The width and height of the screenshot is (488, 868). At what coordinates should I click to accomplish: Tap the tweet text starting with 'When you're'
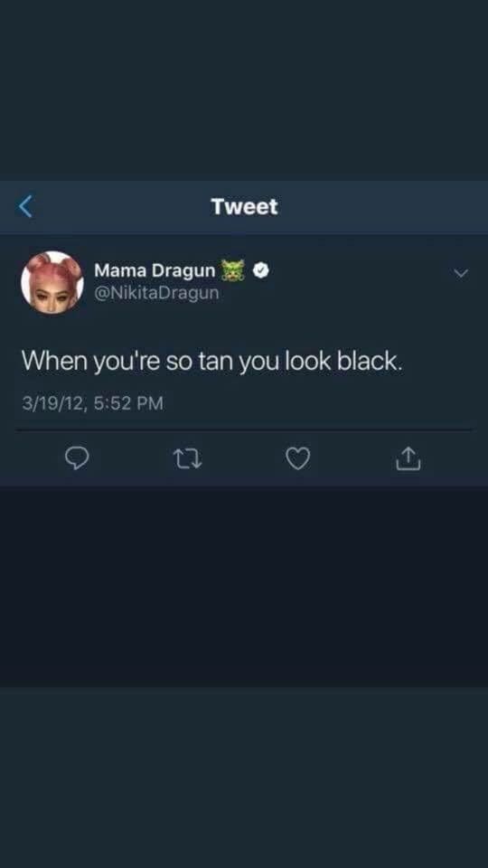(x=211, y=363)
